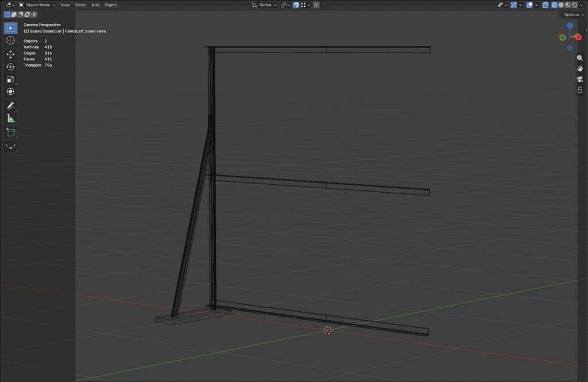Open the Options dropdown
The image size is (588, 382).
[x=574, y=14]
